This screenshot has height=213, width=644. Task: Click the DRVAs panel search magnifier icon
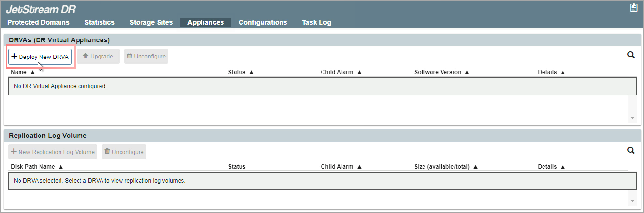pos(631,55)
